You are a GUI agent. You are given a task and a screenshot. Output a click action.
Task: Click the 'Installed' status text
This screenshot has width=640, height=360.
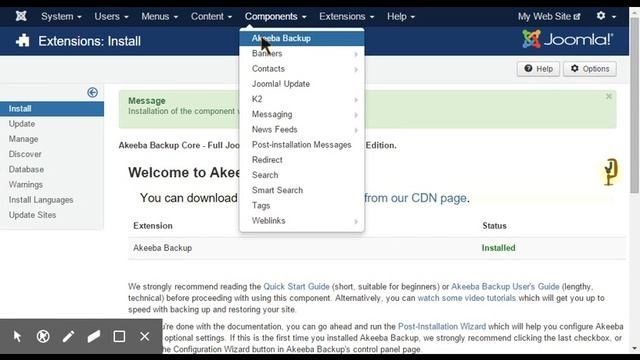[498, 248]
